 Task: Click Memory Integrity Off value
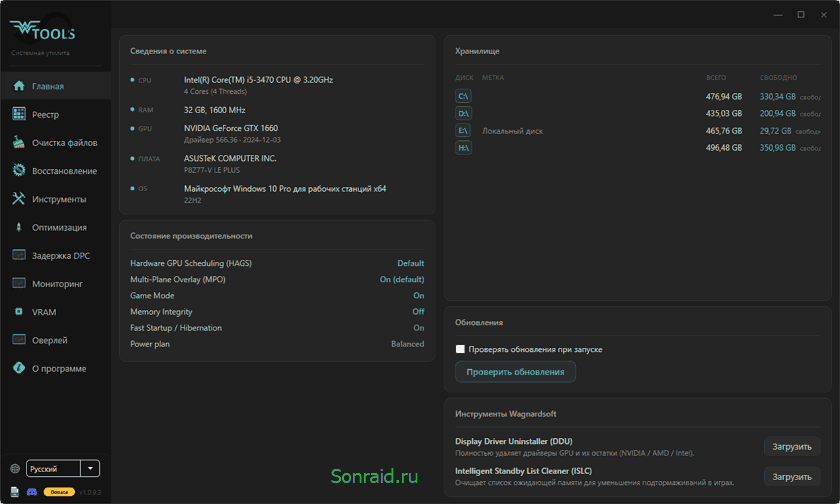click(418, 312)
